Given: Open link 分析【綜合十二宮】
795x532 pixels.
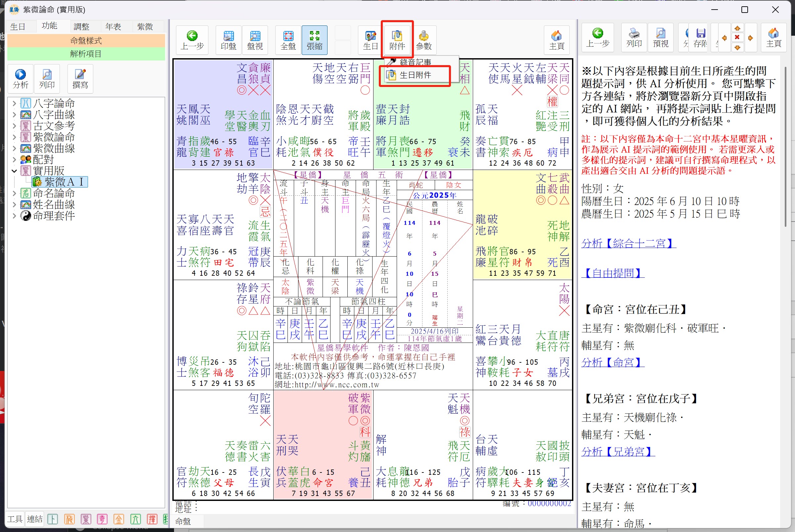Looking at the screenshot, I should click(x=628, y=243).
